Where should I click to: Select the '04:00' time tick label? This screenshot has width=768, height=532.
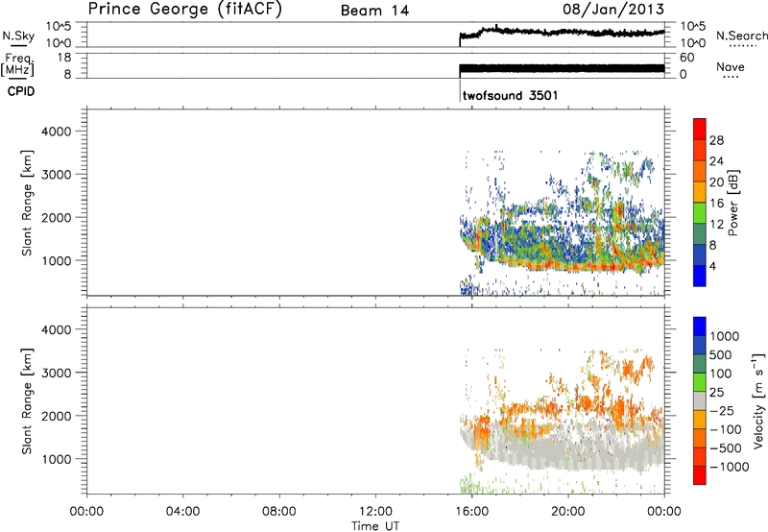[182, 512]
